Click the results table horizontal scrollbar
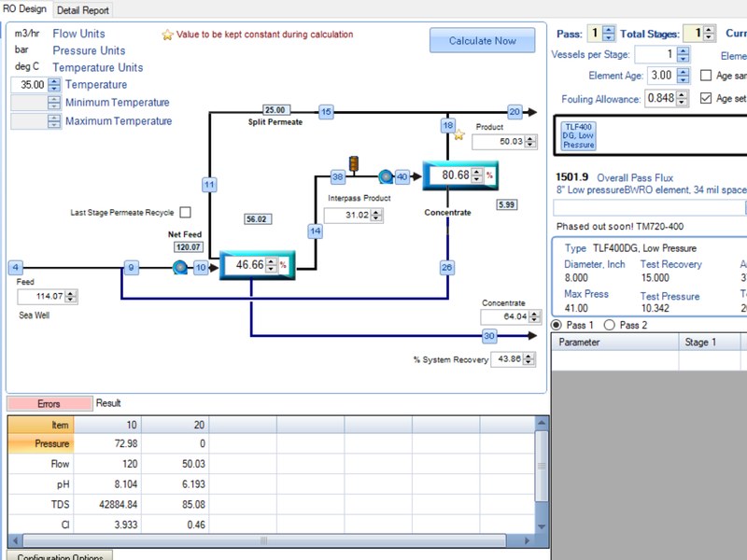This screenshot has height=560, width=747. [x=264, y=540]
